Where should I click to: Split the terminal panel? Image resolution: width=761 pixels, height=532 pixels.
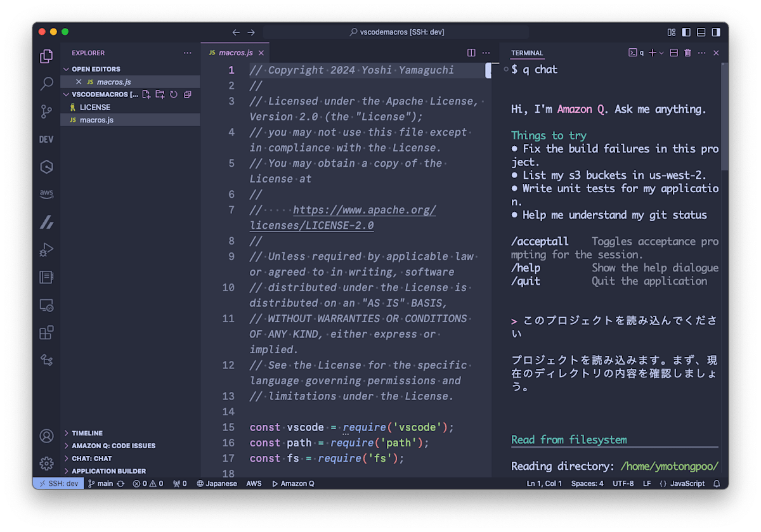point(673,53)
